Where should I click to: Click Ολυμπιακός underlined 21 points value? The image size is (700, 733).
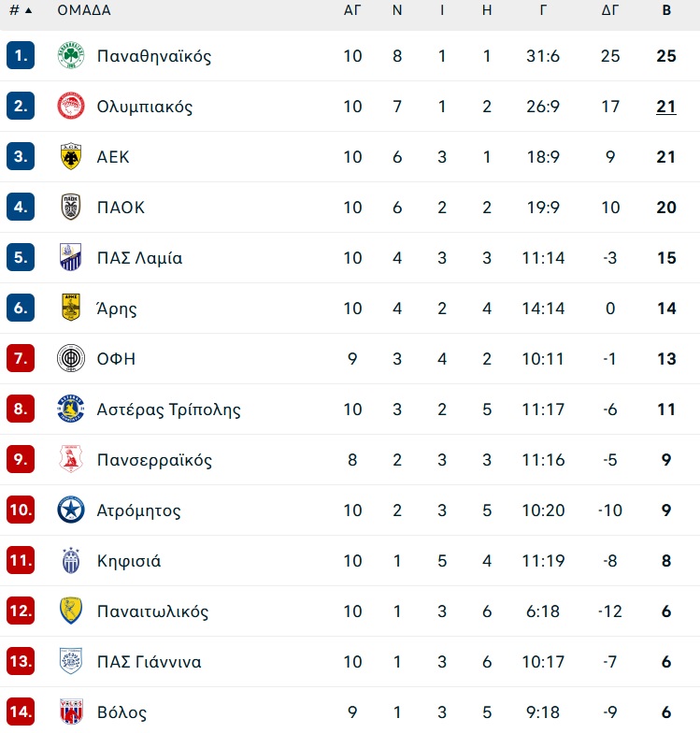pos(666,107)
